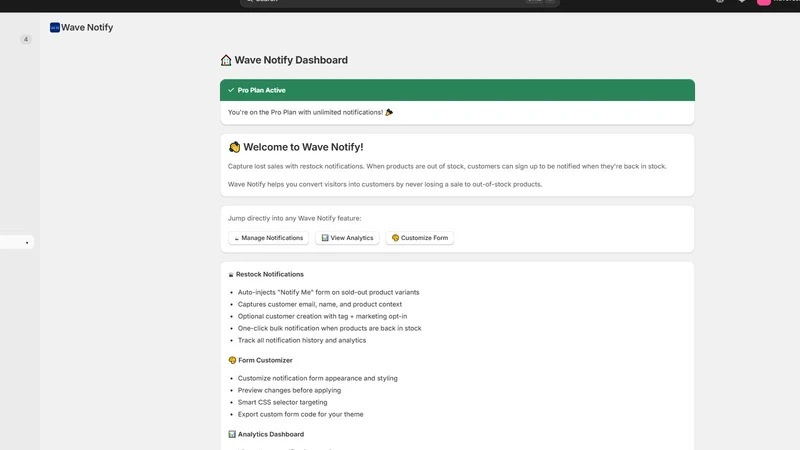
Task: Click the "Auto-injects Notify Me form" bullet
Action: coord(329,292)
